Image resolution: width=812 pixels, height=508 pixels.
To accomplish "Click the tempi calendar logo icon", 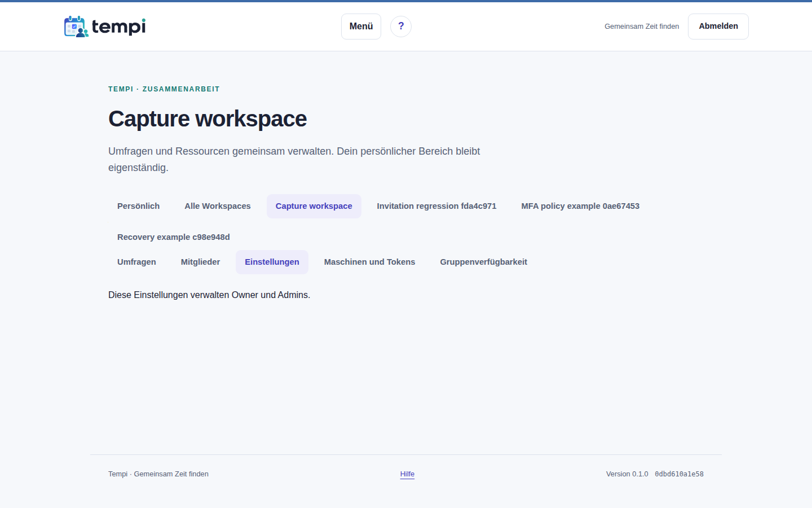I will pos(76,27).
